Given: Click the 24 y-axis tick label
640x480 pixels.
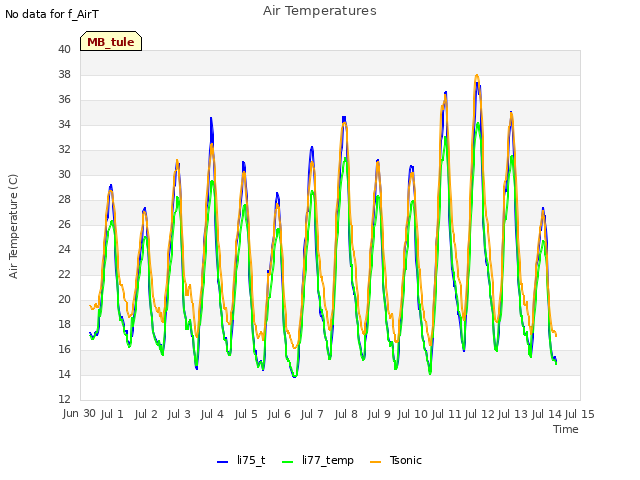Looking at the screenshot, I should tap(64, 249).
